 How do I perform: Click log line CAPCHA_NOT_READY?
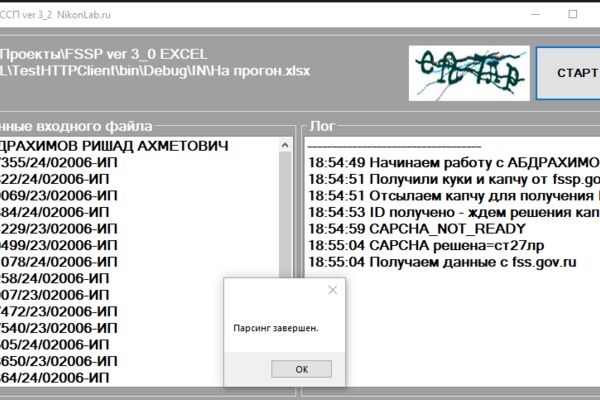pos(417,229)
